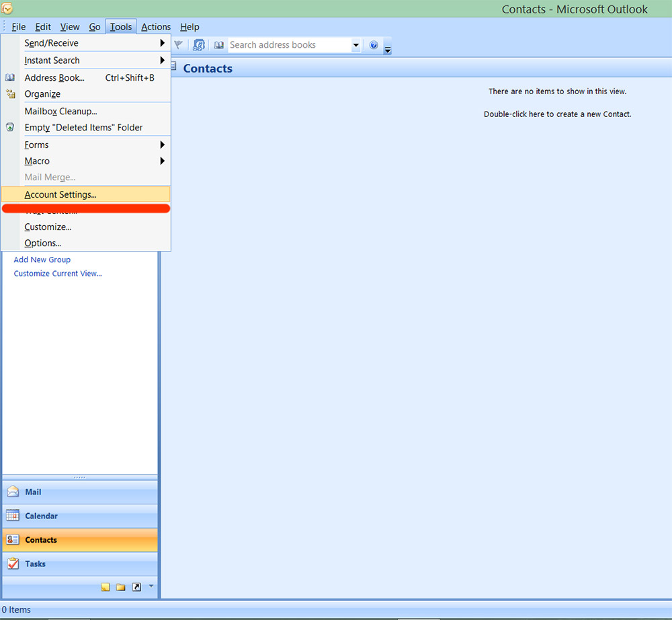Click the blue toolbar icon beside the flag
The height and width of the screenshot is (620, 672).
199,44
